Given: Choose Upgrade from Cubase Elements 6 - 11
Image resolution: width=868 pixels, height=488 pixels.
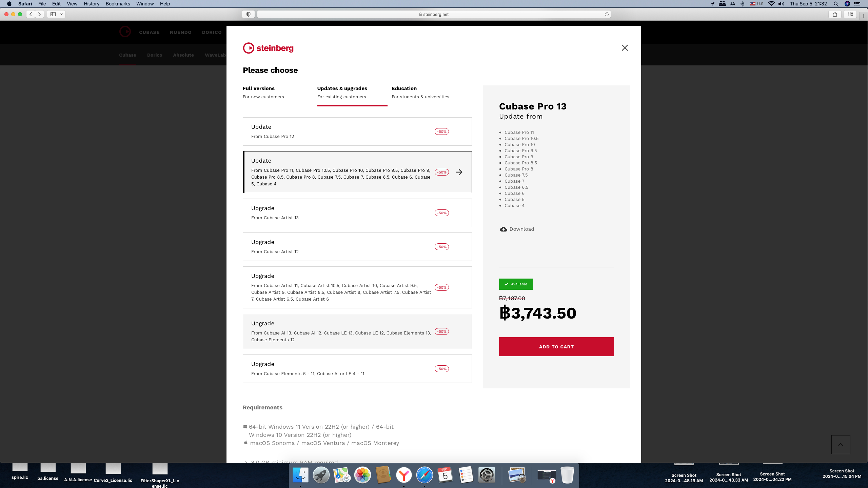Looking at the screenshot, I should click(357, 369).
